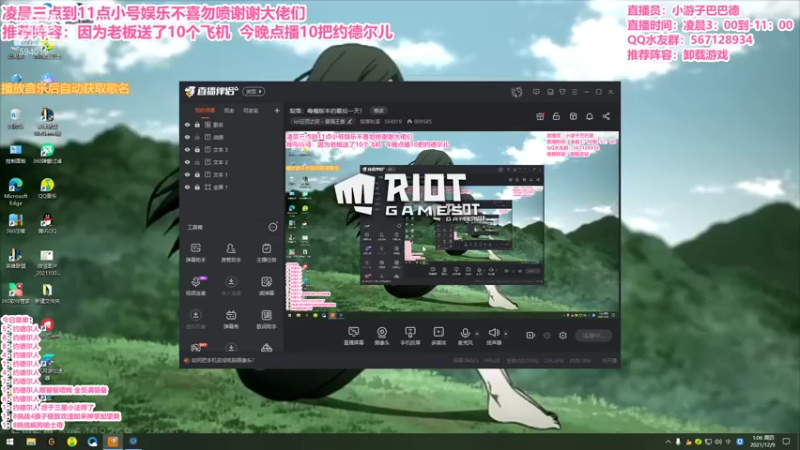This screenshot has width=800, height=450.
Task: Toggle the lock on 歌名 layer
Action: click(x=197, y=124)
